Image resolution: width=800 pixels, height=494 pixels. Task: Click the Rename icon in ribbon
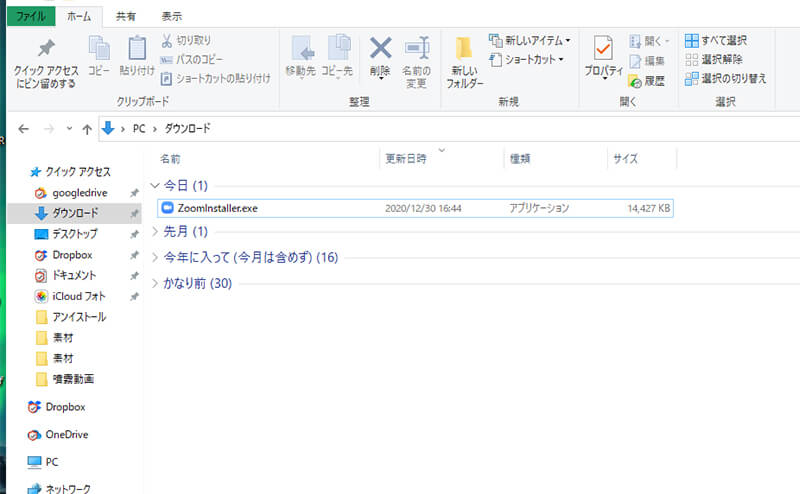pyautogui.click(x=416, y=48)
